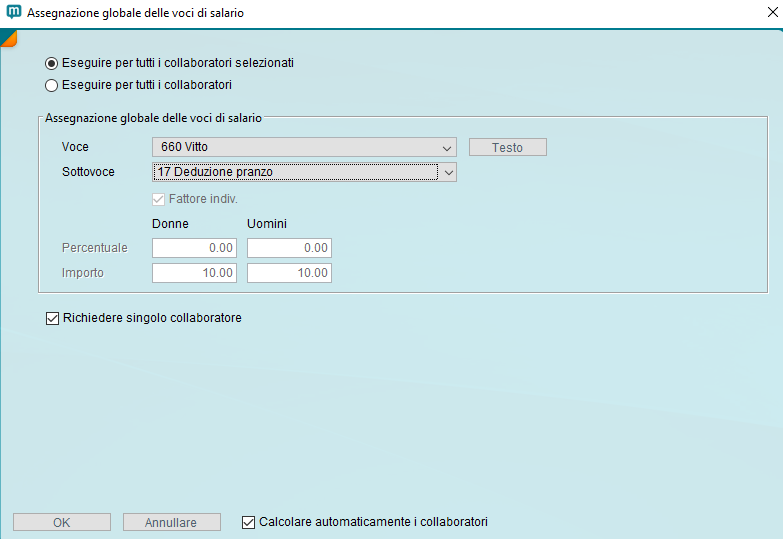
Task: Select 'Eseguire per tutti i collaboratori' radio button
Action: (x=51, y=85)
